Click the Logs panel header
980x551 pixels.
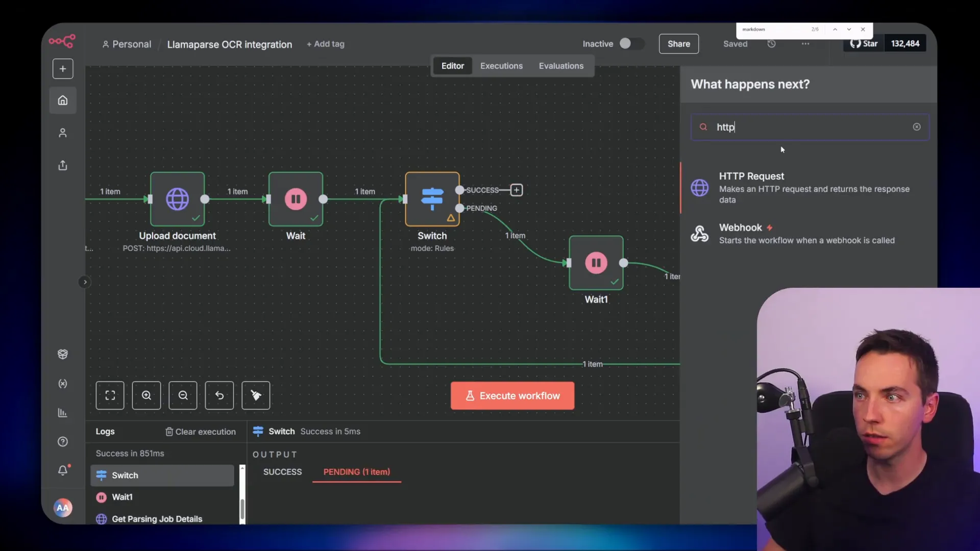coord(105,432)
